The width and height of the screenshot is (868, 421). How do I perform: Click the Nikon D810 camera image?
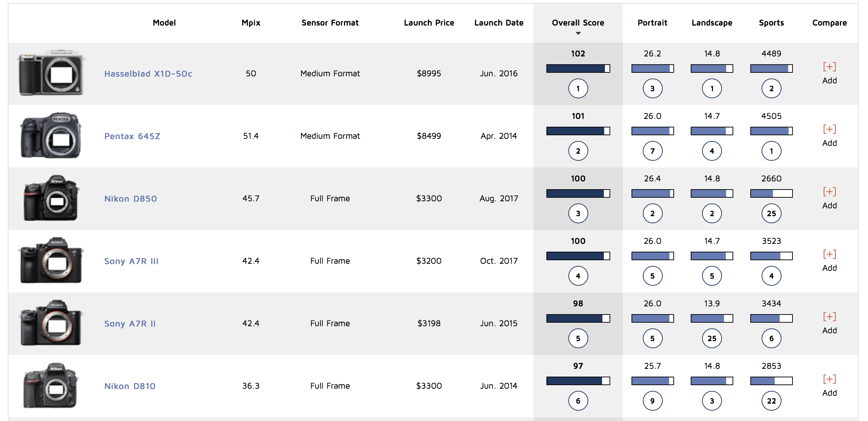click(x=51, y=386)
